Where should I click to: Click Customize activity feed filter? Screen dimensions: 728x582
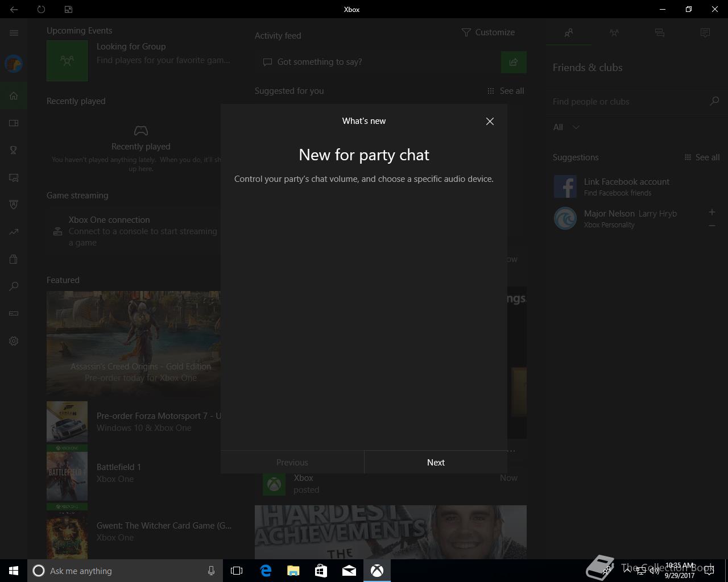point(488,32)
